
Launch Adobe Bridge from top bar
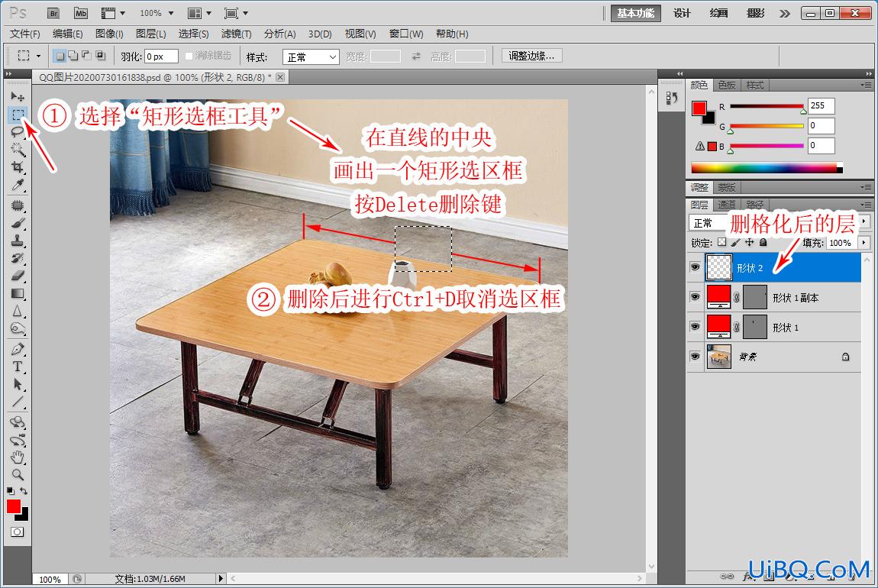tap(53, 13)
